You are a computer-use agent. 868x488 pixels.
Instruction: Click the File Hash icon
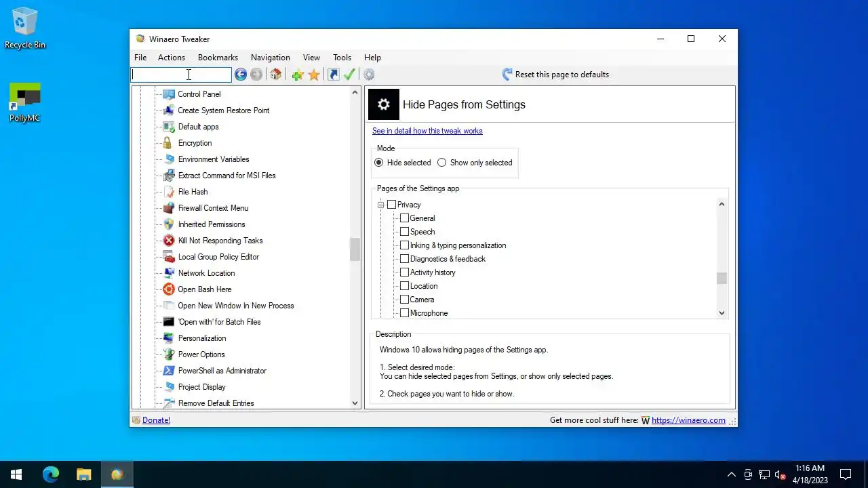tap(169, 192)
